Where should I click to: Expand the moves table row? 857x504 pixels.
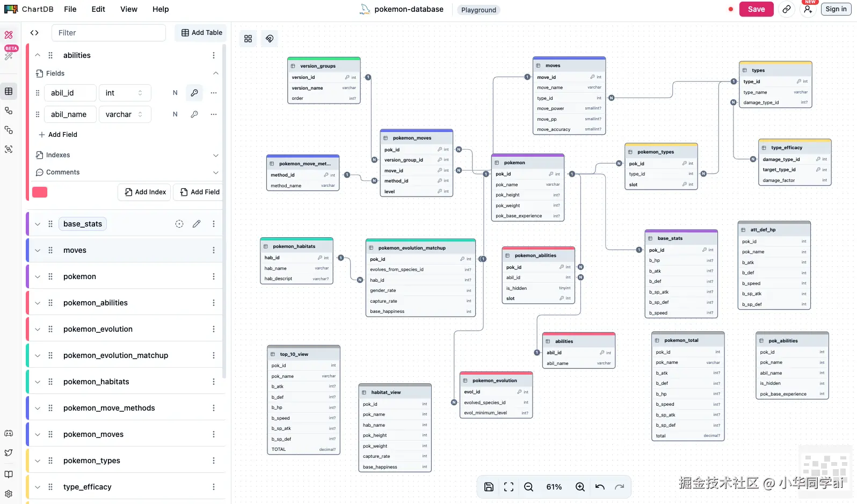[38, 250]
